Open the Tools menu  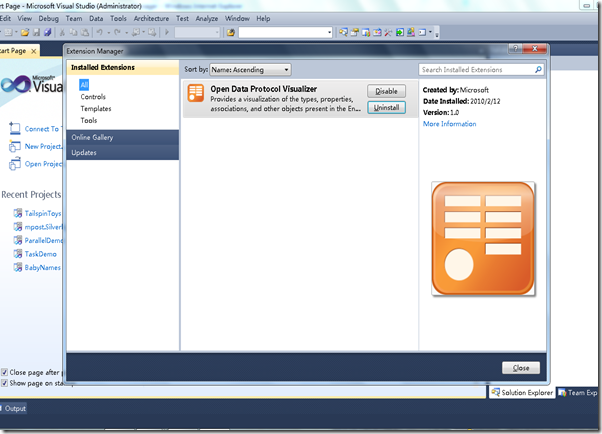click(118, 18)
